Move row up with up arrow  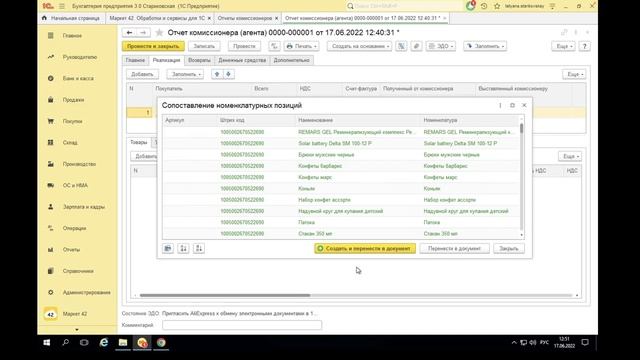pos(217,74)
